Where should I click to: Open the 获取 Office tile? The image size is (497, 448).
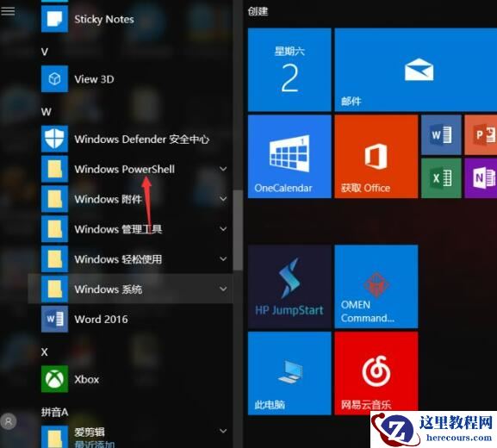coord(376,157)
